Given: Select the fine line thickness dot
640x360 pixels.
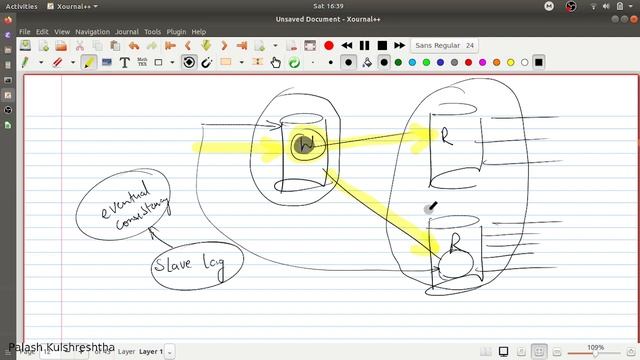Looking at the screenshot, I should click(313, 62).
